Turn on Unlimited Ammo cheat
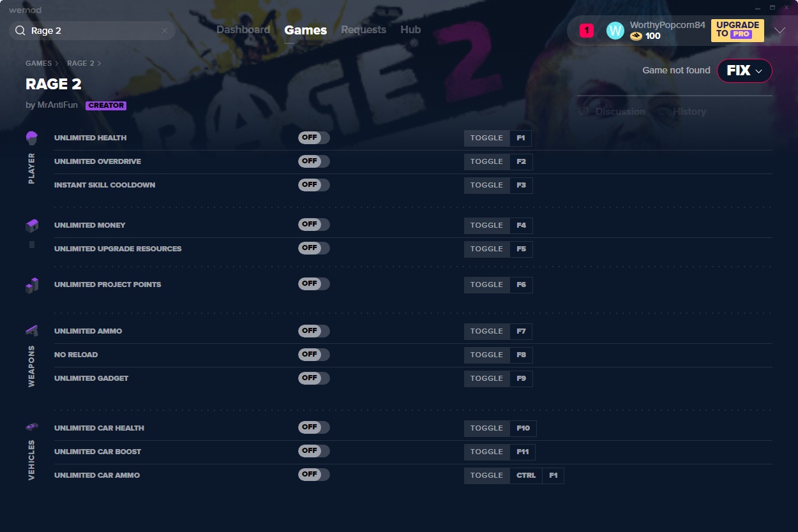This screenshot has height=532, width=798. (x=313, y=331)
